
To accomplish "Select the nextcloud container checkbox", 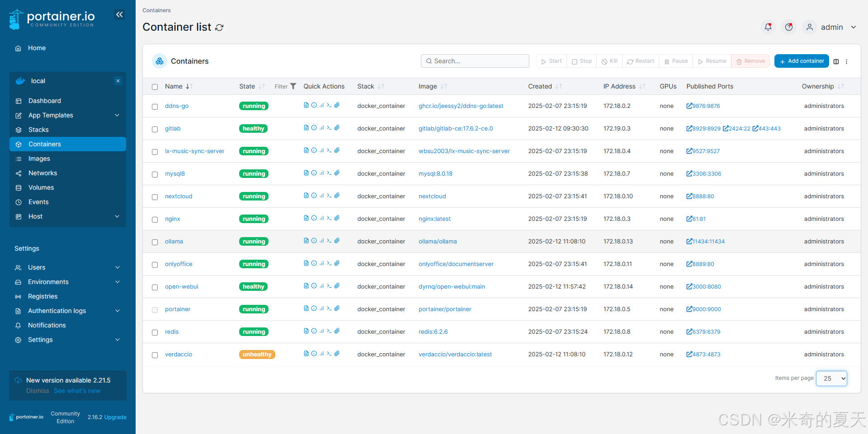I will tap(155, 197).
